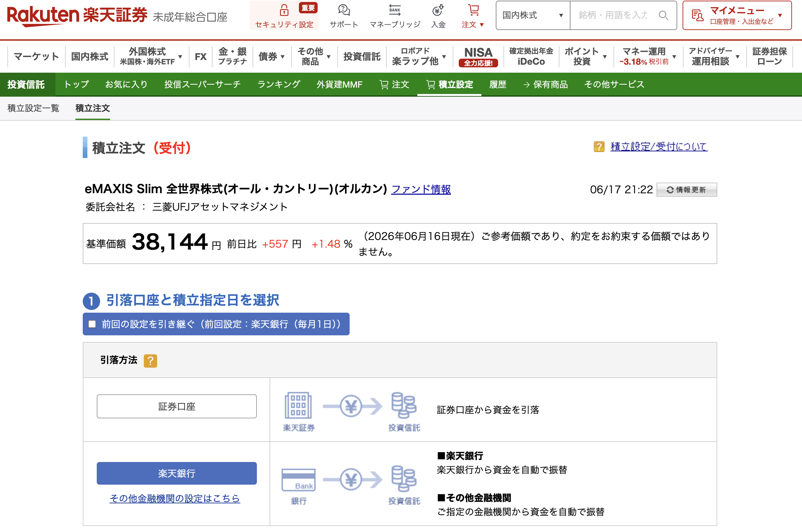The image size is (802, 532).
Task: Click the deposit (入金) coin icon
Action: [438, 10]
